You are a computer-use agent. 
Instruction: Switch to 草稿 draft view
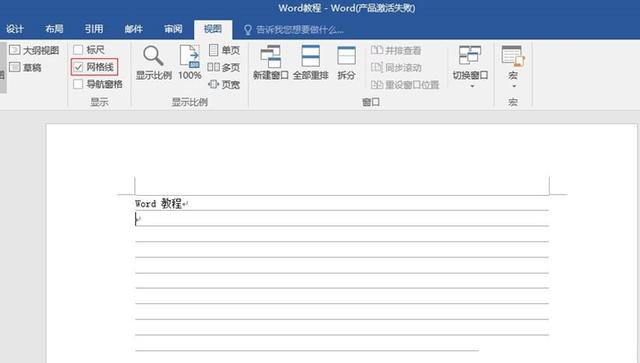click(26, 67)
